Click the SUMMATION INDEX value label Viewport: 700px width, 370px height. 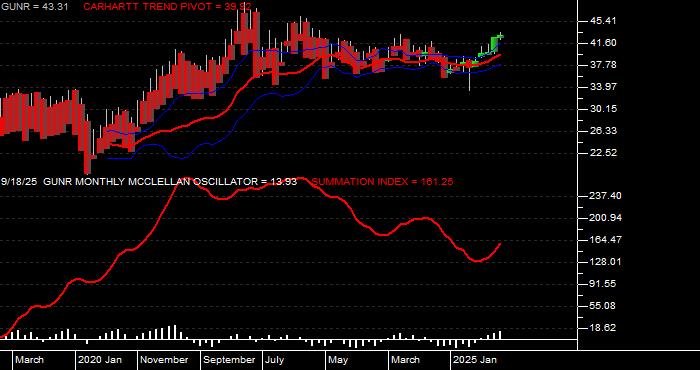coord(382,182)
